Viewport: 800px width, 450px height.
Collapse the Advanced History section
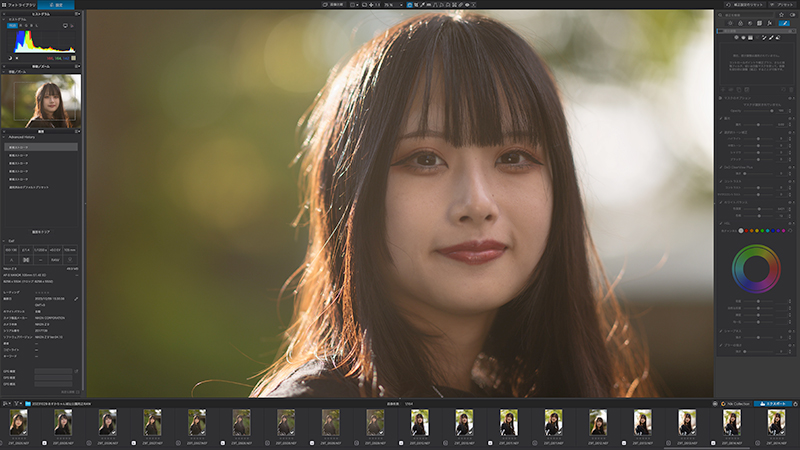click(x=4, y=137)
